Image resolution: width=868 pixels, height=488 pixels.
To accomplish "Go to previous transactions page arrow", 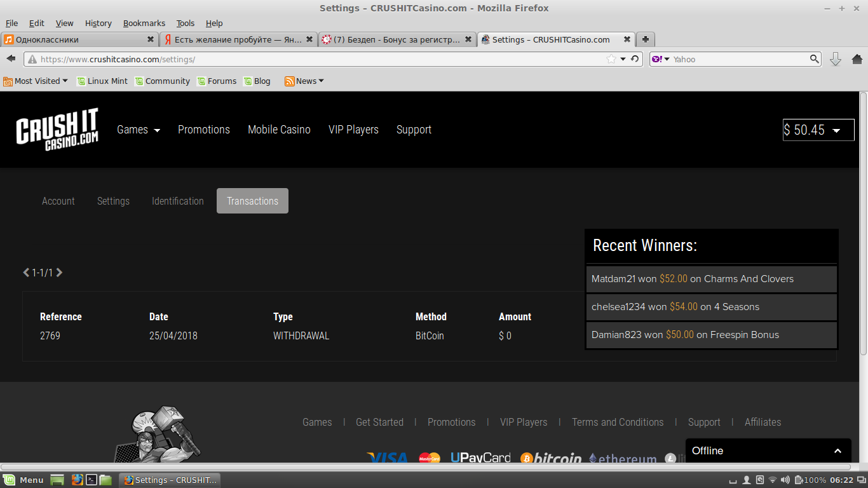I will (x=26, y=273).
